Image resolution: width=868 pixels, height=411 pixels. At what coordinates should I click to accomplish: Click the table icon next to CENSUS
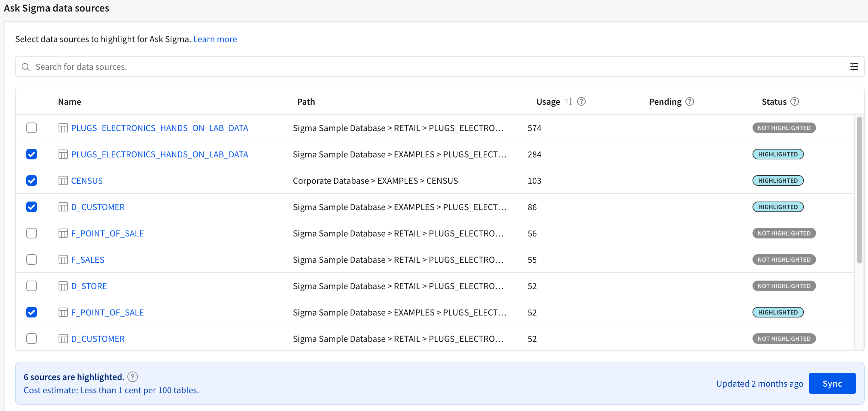pos(63,180)
